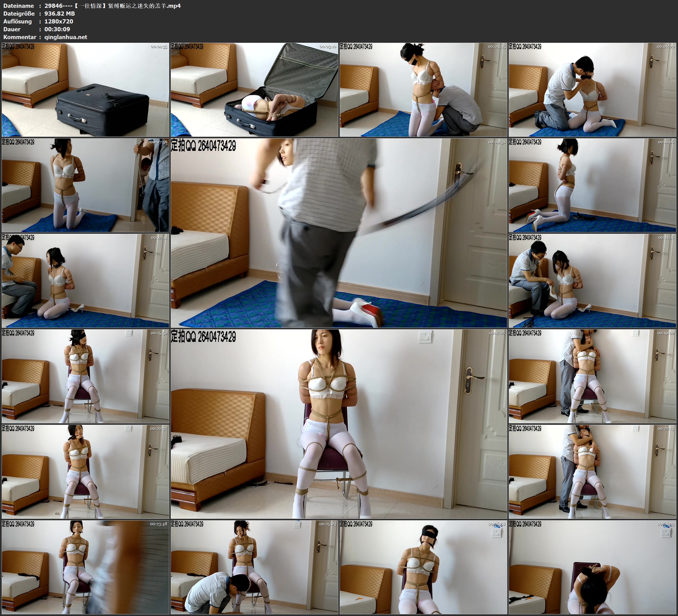This screenshot has height=616, width=678.
Task: Open the frame marked 00:15:52
Action: (x=85, y=376)
